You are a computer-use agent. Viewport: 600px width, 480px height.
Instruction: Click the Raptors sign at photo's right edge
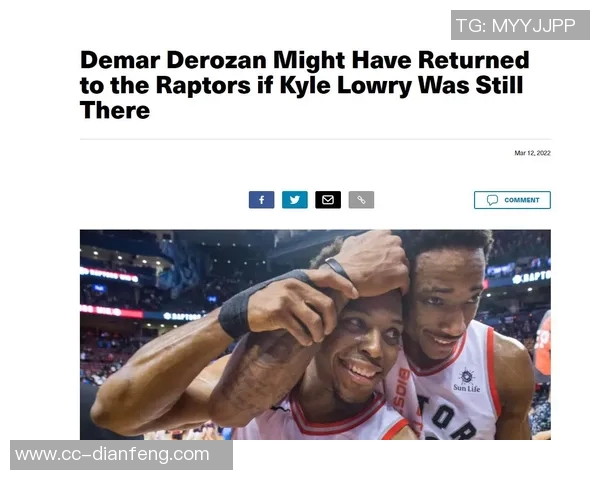tap(532, 278)
